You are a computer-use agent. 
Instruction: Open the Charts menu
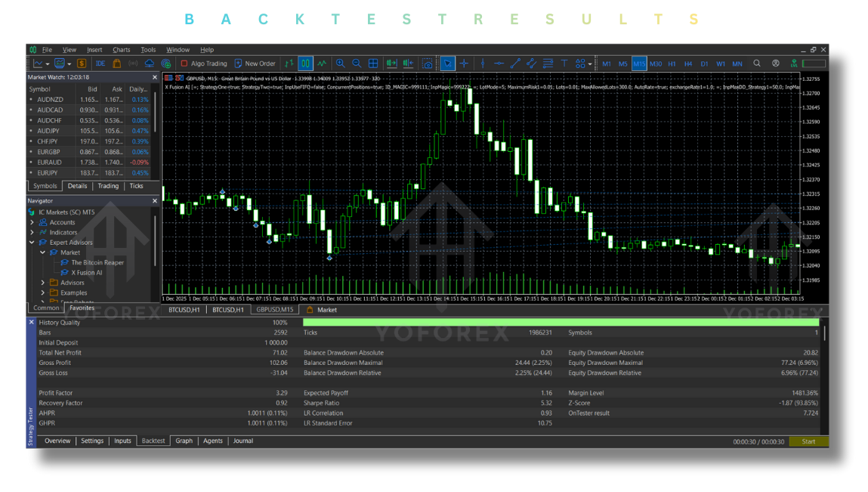tap(121, 50)
